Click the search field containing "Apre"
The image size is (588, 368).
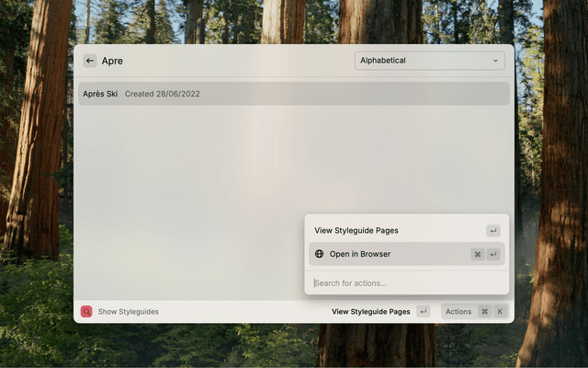[x=220, y=61]
